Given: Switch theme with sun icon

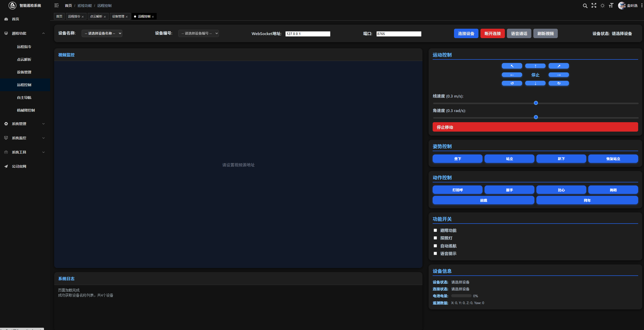Looking at the screenshot, I should click(603, 6).
